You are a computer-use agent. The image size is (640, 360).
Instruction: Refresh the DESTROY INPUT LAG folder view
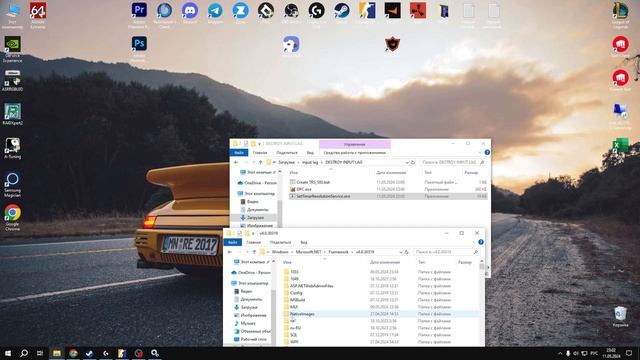click(413, 162)
